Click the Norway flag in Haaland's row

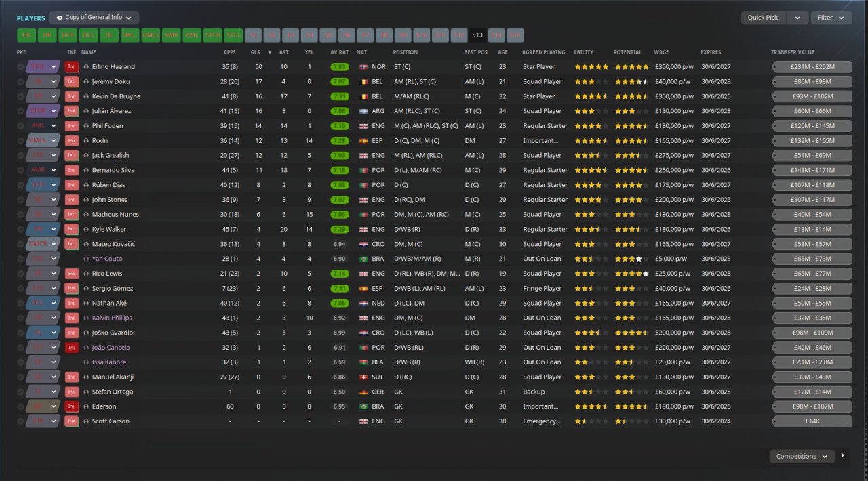click(363, 67)
